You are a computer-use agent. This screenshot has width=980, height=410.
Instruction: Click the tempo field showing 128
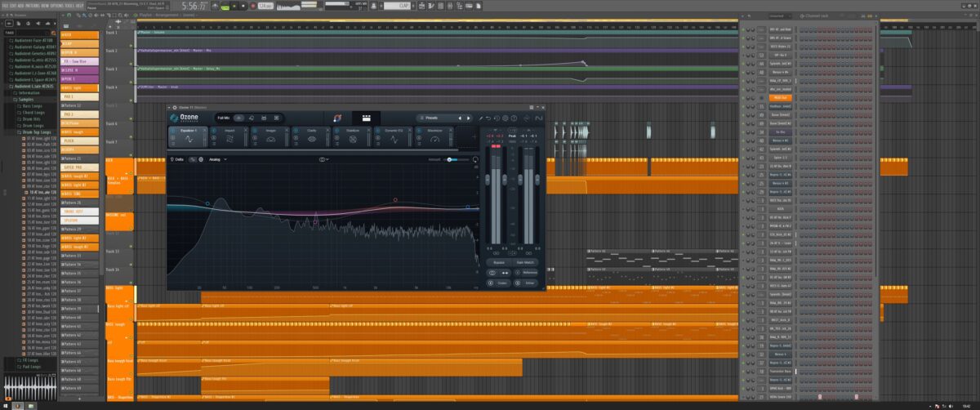click(265, 6)
